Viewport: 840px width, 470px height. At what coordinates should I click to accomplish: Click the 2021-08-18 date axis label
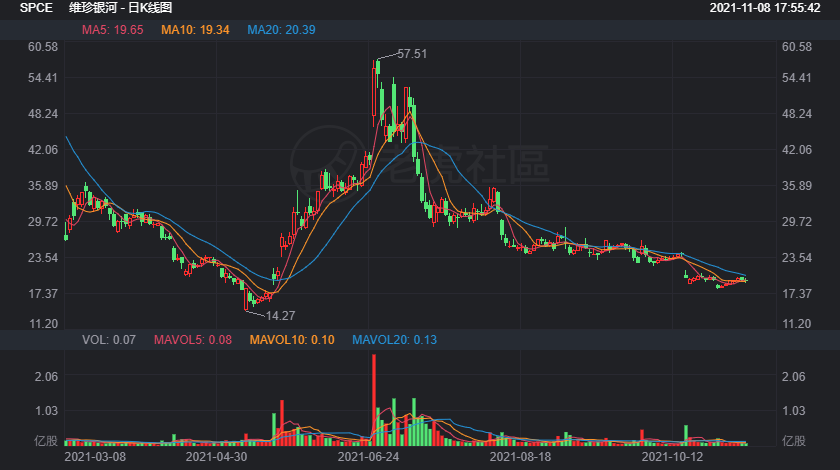[520, 457]
